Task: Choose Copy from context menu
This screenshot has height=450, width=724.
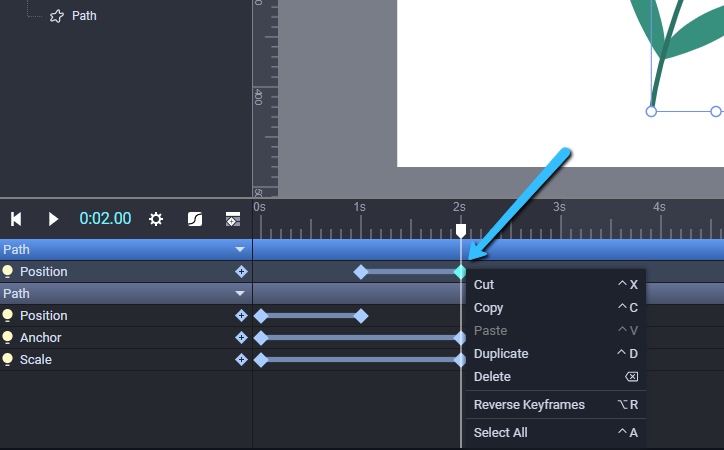Action: point(556,307)
